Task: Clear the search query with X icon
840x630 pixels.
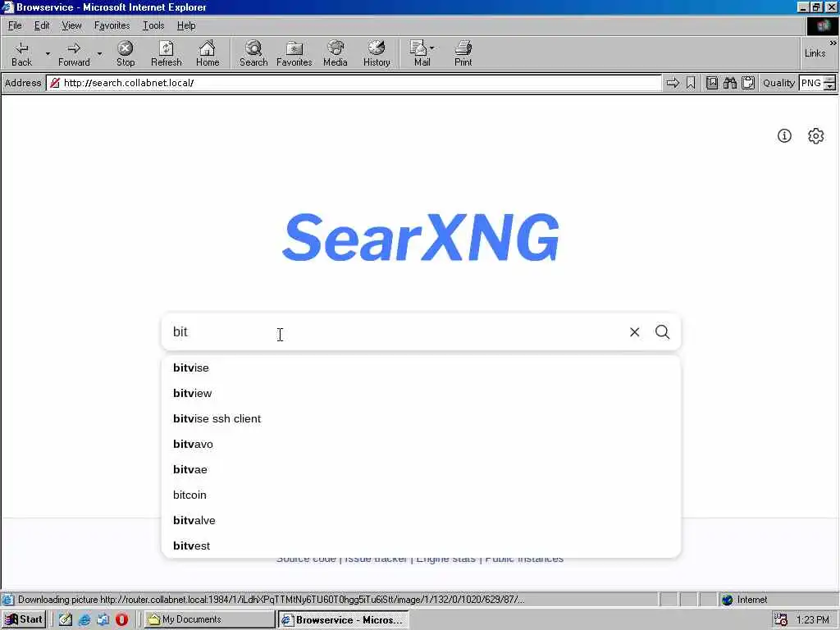Action: click(634, 332)
